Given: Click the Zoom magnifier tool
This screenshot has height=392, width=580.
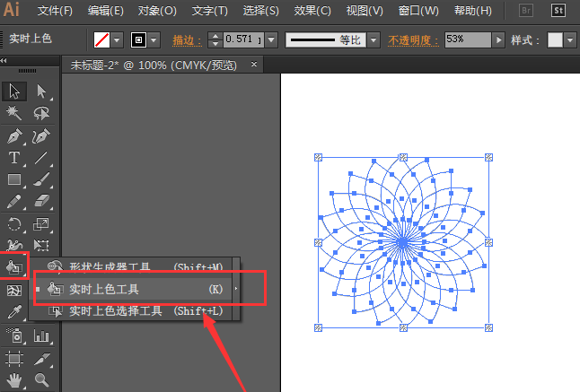Looking at the screenshot, I should (x=40, y=380).
